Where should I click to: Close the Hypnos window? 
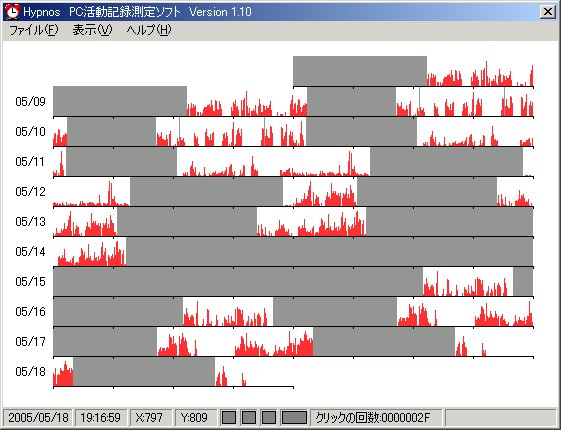click(548, 12)
